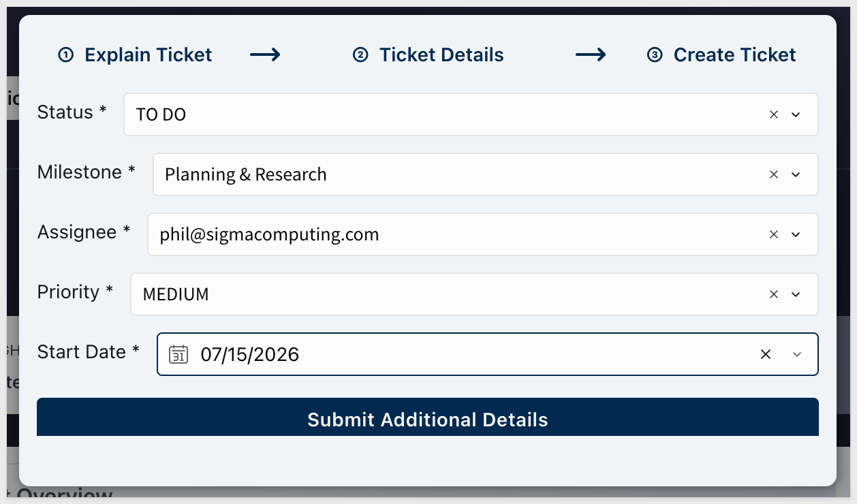This screenshot has width=857, height=504.
Task: Select the Ticket Details step
Action: [x=429, y=54]
